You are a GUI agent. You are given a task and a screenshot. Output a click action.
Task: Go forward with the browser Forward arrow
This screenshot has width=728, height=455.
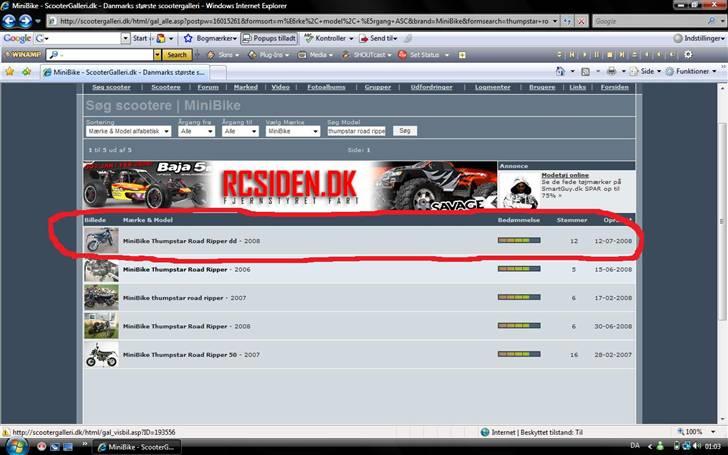(x=26, y=21)
